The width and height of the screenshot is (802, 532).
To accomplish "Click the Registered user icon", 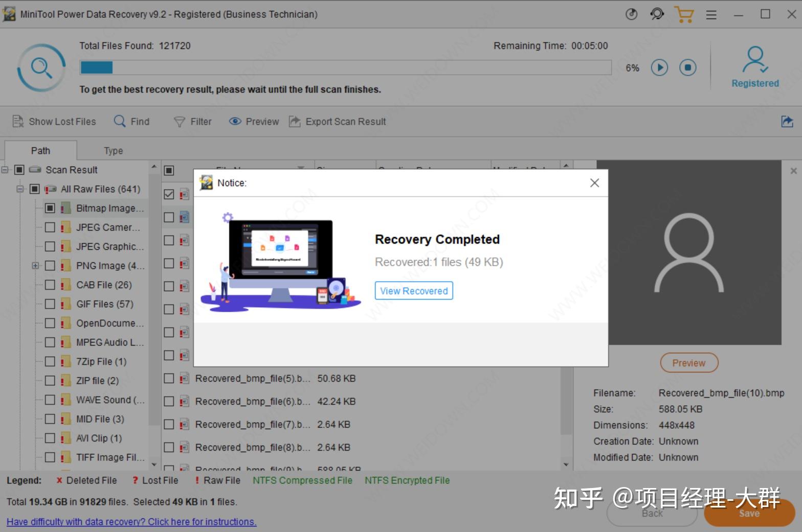I will coord(755,60).
